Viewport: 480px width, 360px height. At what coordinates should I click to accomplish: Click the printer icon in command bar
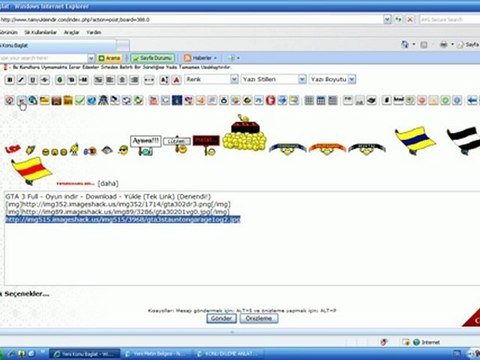pos(443,44)
